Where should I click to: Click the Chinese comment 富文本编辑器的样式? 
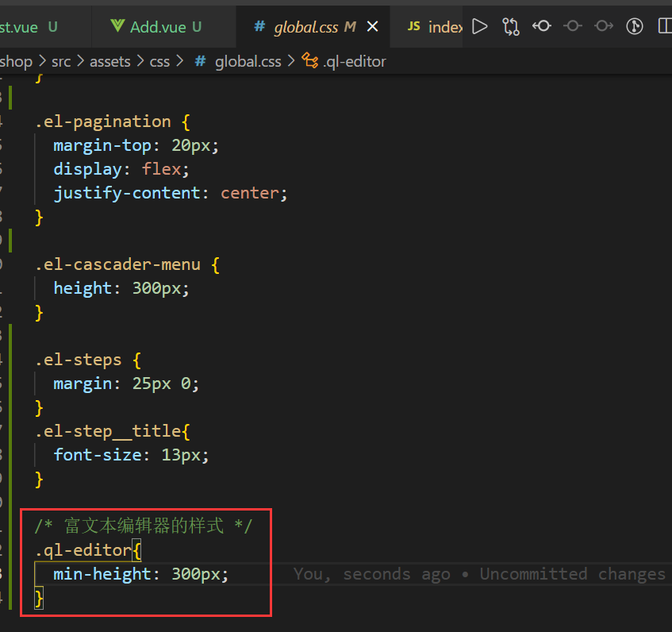click(144, 526)
